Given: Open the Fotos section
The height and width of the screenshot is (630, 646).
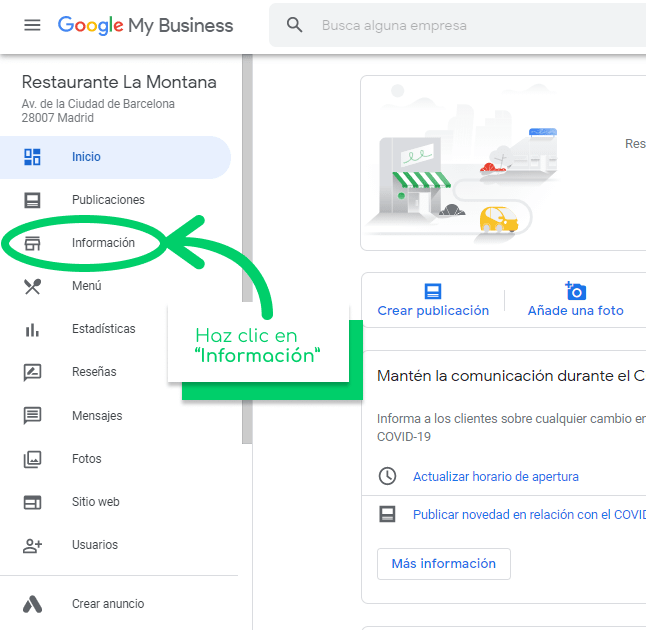Looking at the screenshot, I should (87, 459).
